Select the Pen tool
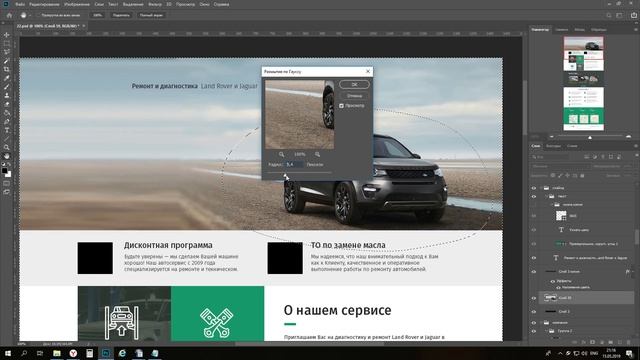 point(7,122)
